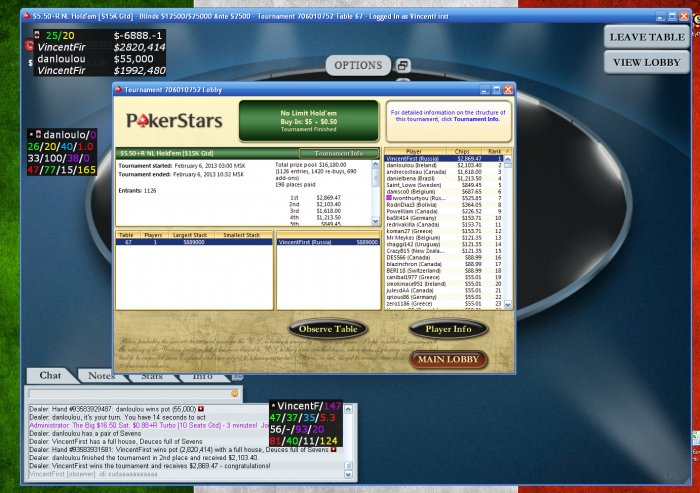
Task: Click chat log scroll-down arrow
Action: pyautogui.click(x=349, y=475)
